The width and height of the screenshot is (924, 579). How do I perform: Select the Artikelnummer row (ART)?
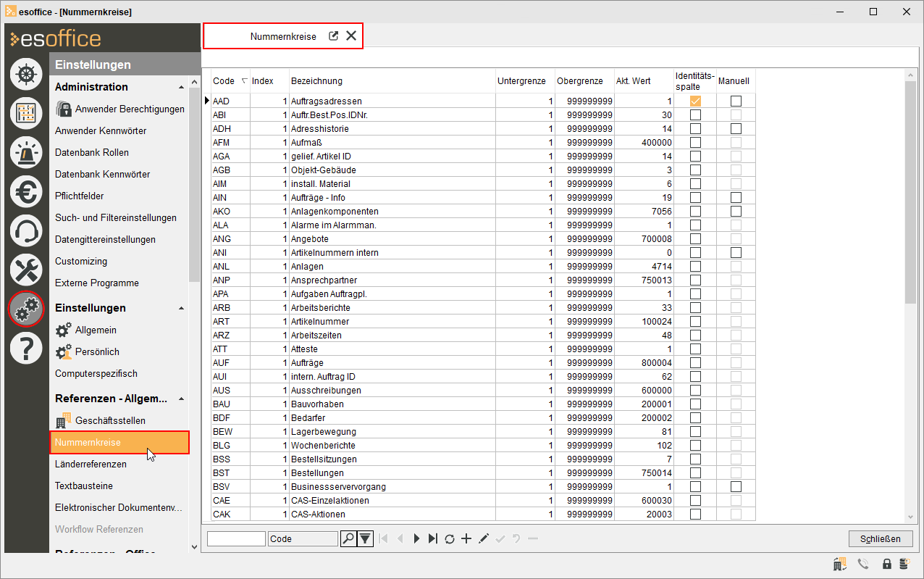[482, 322]
